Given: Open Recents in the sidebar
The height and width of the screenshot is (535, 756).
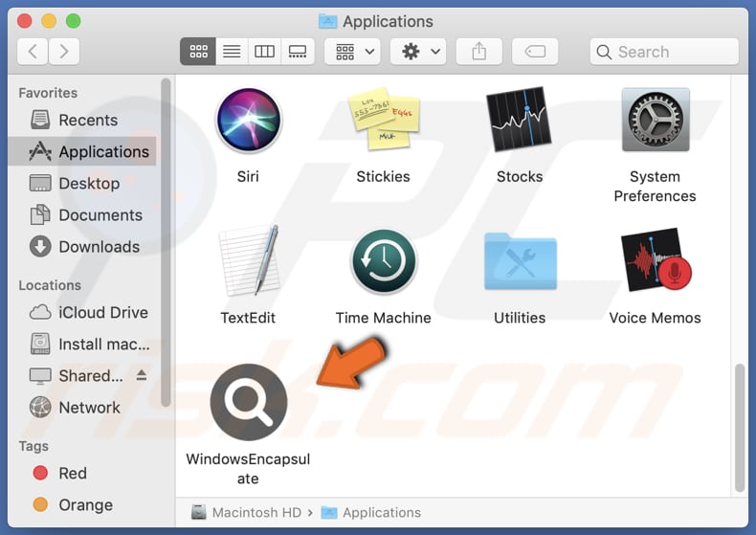Looking at the screenshot, I should pos(82,120).
